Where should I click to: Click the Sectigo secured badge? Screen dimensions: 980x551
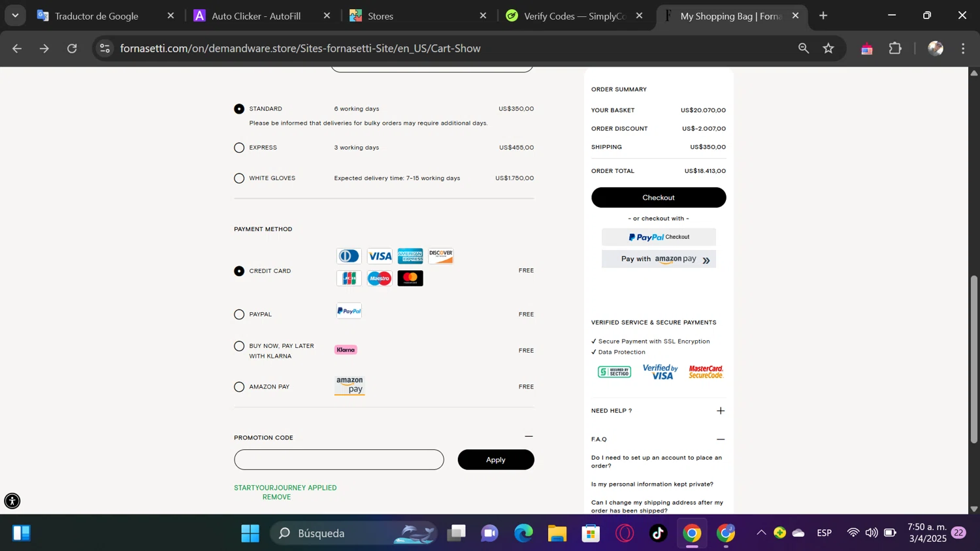[x=614, y=372]
